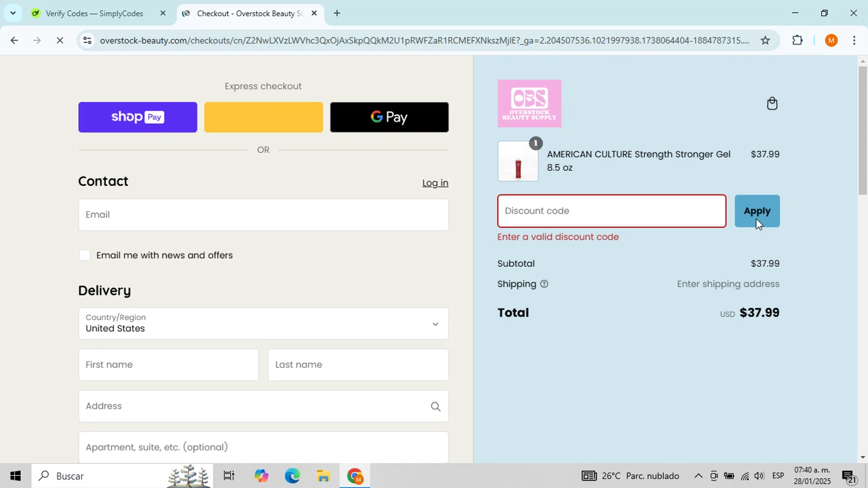Click the page vertical scrollbar

click(862, 130)
